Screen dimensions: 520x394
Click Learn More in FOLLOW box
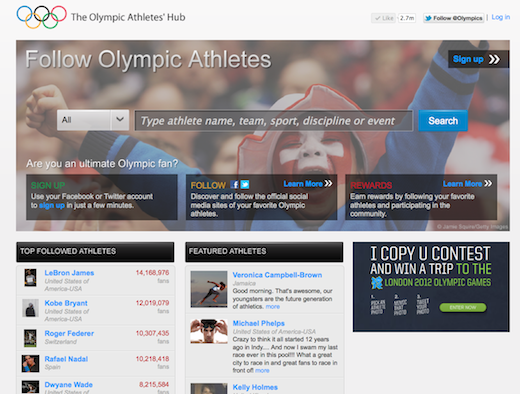coord(303,184)
